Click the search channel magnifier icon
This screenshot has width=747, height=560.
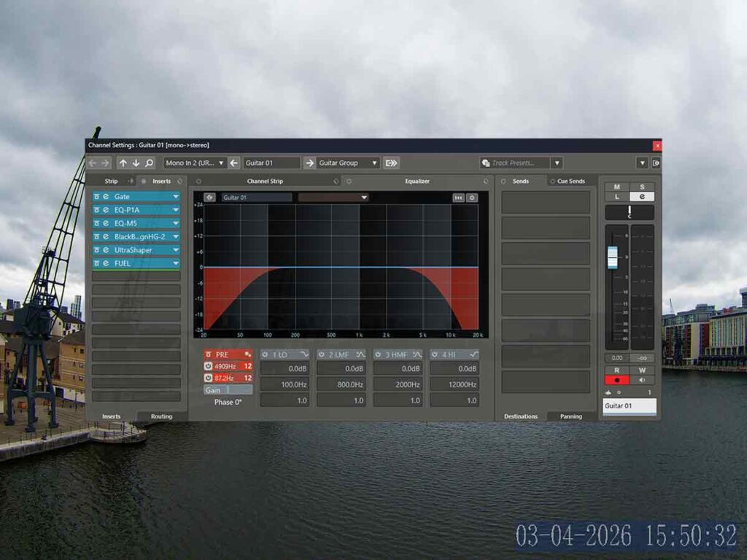pyautogui.click(x=149, y=163)
